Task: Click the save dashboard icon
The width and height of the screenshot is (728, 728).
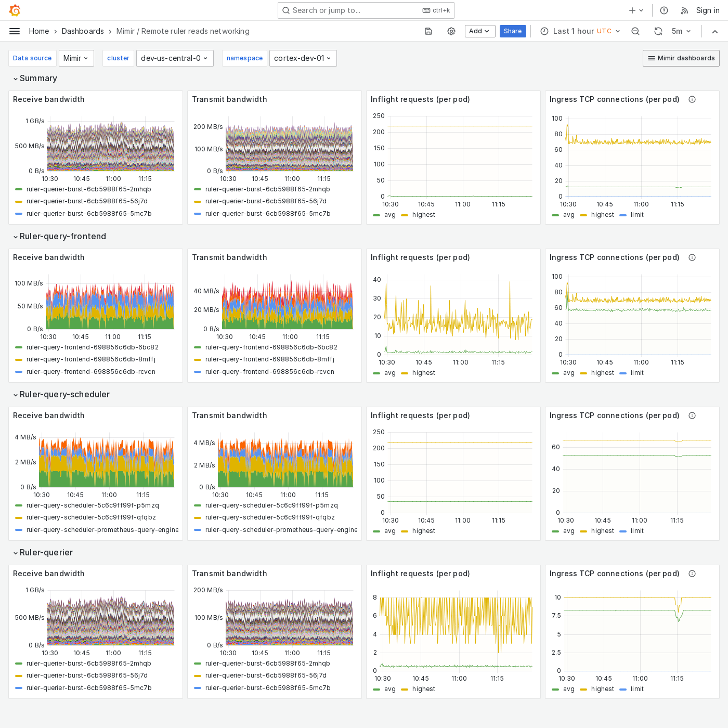Action: [x=428, y=31]
